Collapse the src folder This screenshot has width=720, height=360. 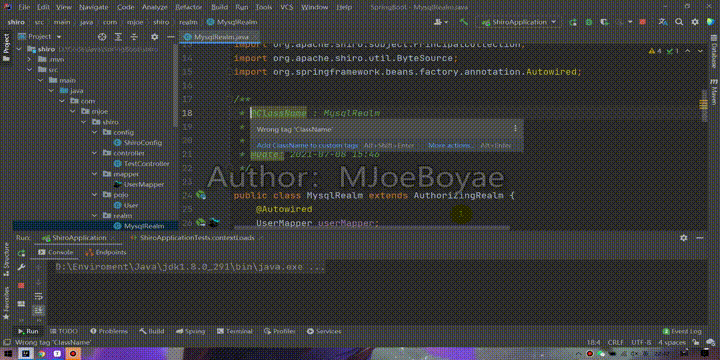click(29, 70)
